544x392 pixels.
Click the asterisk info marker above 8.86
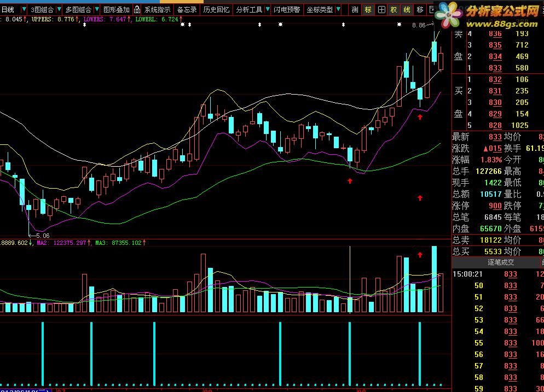(400, 25)
